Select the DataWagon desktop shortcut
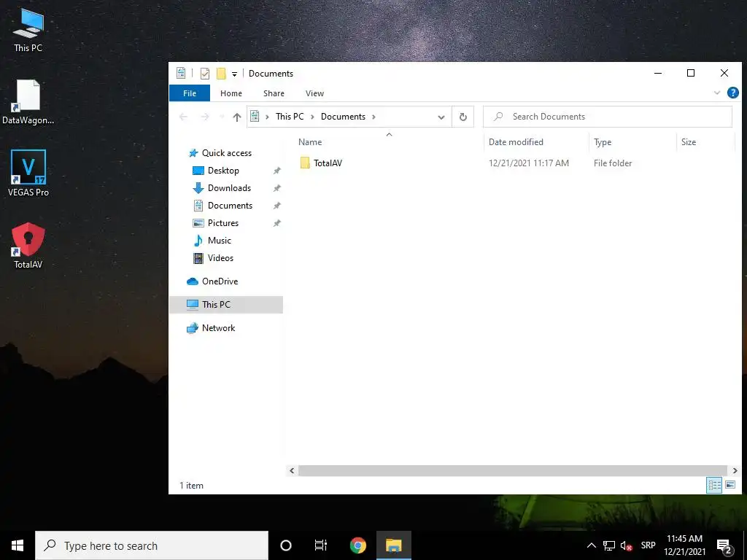Image resolution: width=747 pixels, height=560 pixels. point(28,102)
